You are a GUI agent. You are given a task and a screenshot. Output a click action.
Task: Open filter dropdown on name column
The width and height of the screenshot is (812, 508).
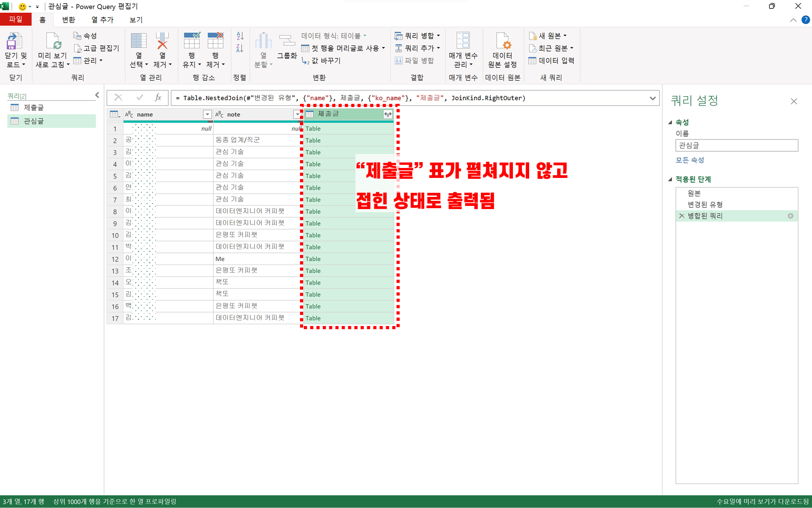207,114
